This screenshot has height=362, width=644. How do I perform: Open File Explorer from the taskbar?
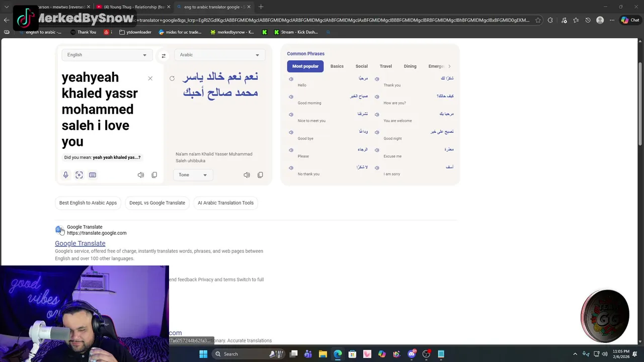pyautogui.click(x=323, y=354)
